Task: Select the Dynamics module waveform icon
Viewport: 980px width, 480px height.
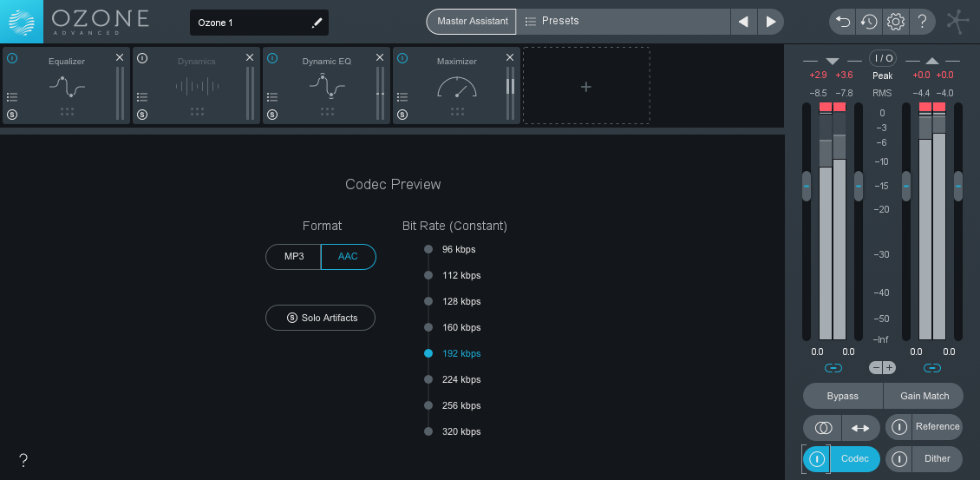Action: tap(197, 86)
